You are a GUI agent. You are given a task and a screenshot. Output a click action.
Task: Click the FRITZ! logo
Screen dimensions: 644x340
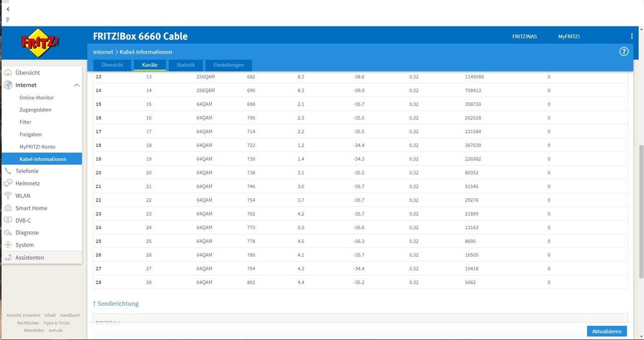click(40, 42)
